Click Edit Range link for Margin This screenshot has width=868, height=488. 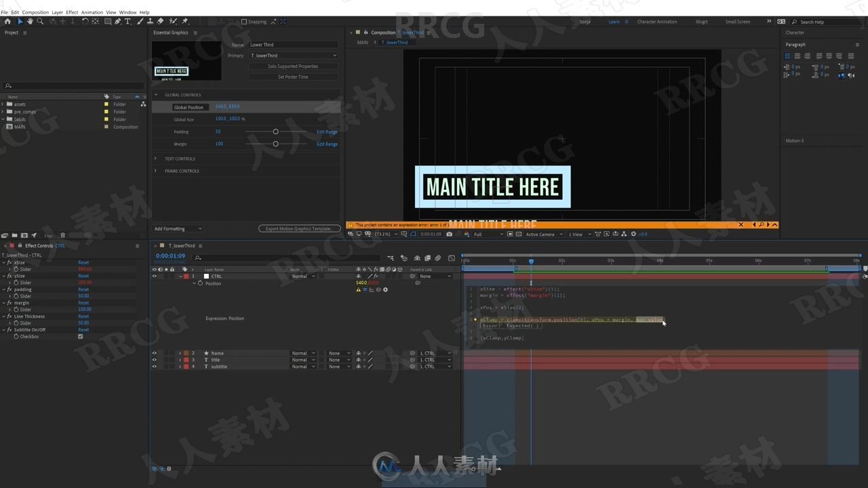[327, 144]
